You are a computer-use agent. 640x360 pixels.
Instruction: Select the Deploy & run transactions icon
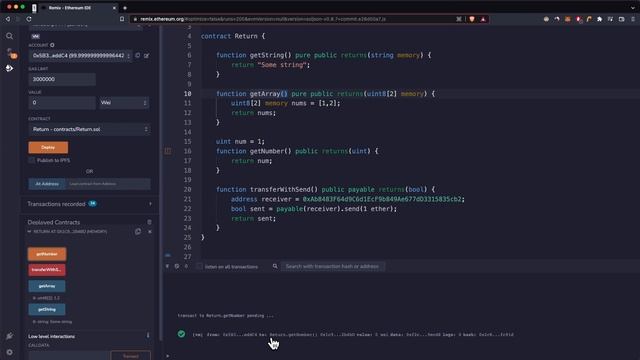9,68
